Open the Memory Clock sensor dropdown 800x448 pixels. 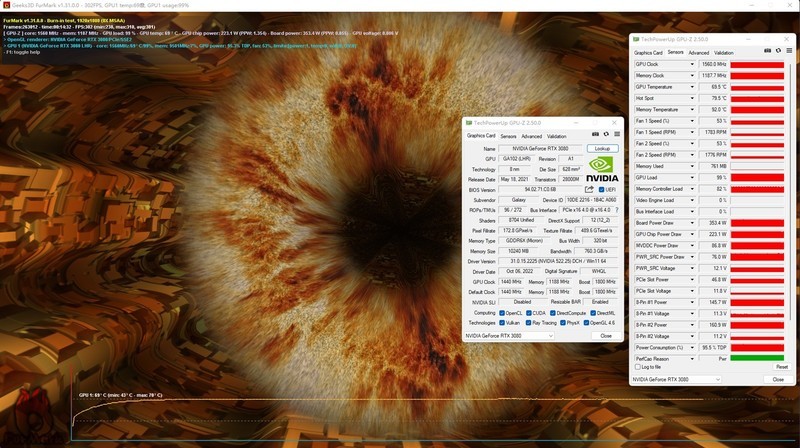pos(692,76)
